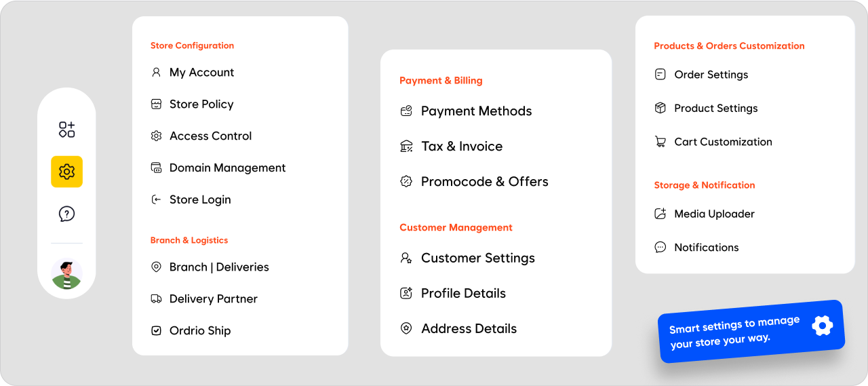Select the yellow settings gear icon
Screen dimensions: 868x386
(66, 172)
